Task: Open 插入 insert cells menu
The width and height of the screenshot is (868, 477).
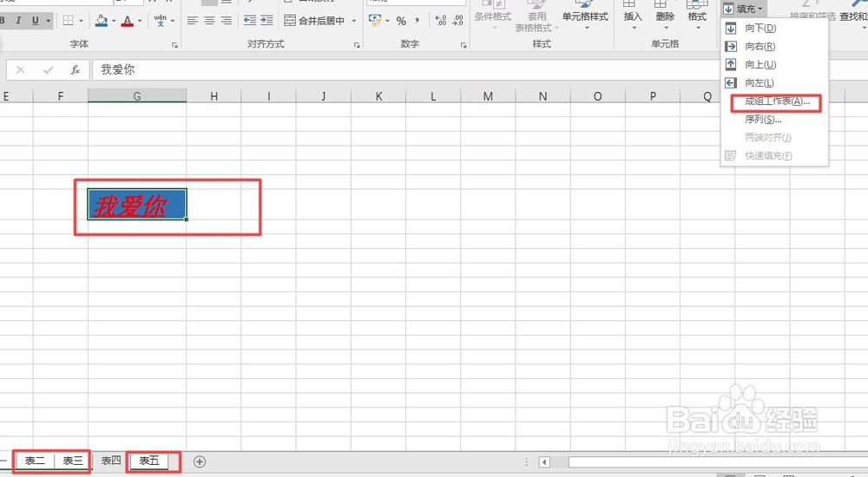Action: point(632,16)
